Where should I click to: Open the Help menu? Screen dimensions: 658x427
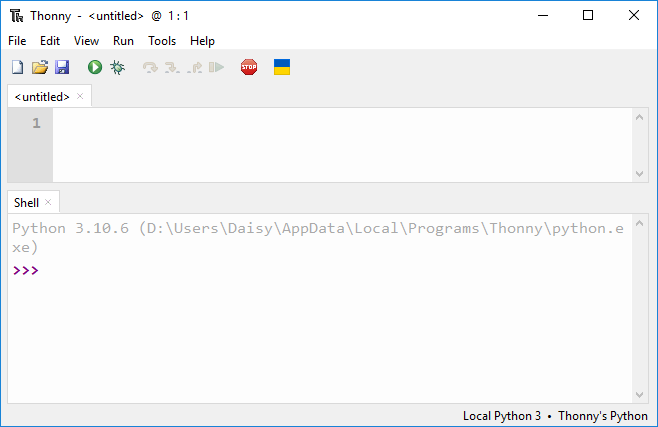point(202,41)
